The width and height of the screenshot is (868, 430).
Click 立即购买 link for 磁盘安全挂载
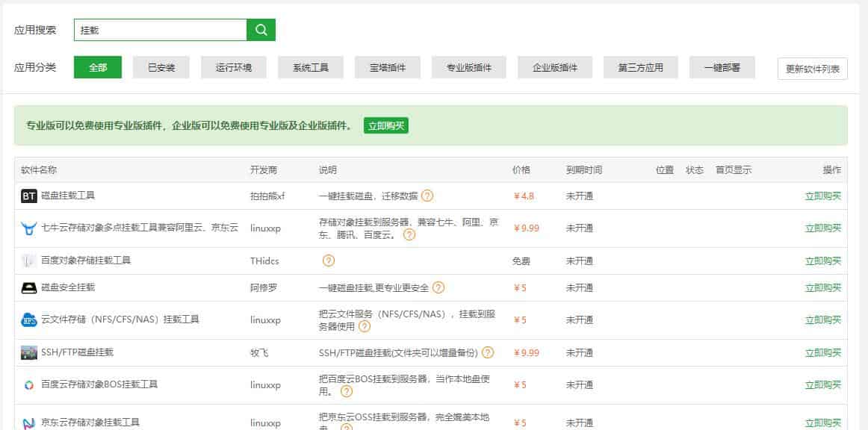click(x=822, y=288)
